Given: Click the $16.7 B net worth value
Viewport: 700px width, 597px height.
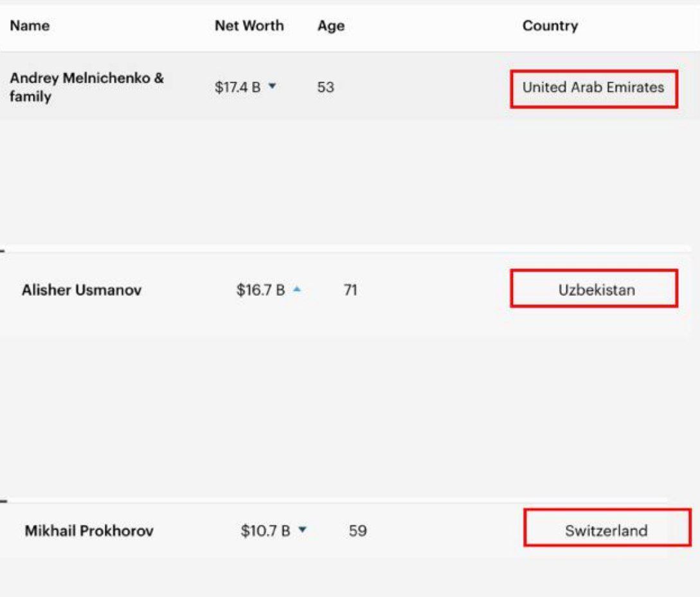Looking at the screenshot, I should click(x=260, y=290).
